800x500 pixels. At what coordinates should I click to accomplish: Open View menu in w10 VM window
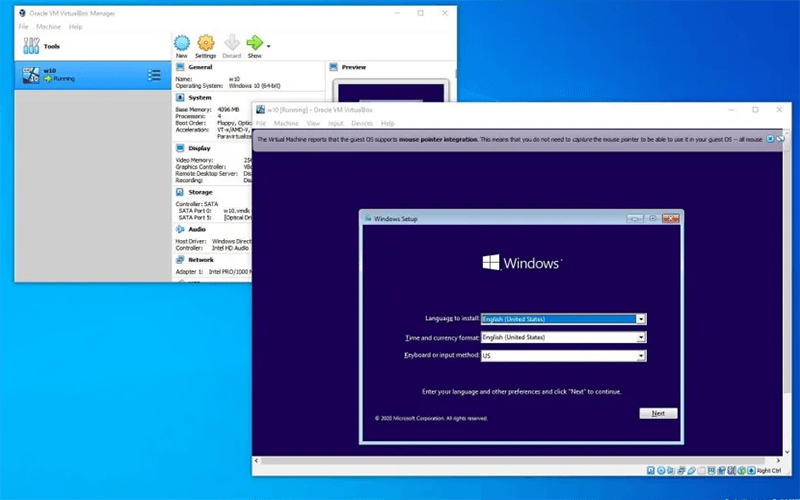coord(313,123)
